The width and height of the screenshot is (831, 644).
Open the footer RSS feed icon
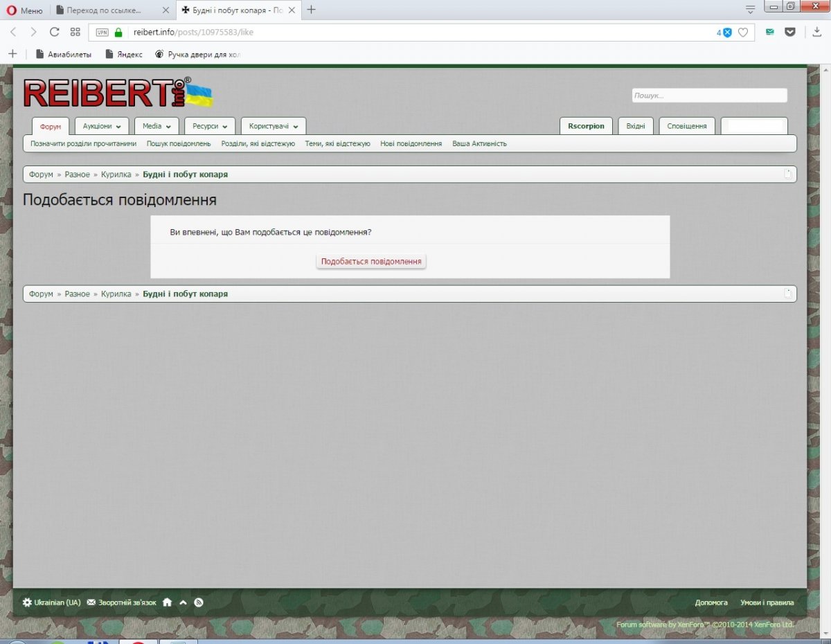[x=199, y=602]
